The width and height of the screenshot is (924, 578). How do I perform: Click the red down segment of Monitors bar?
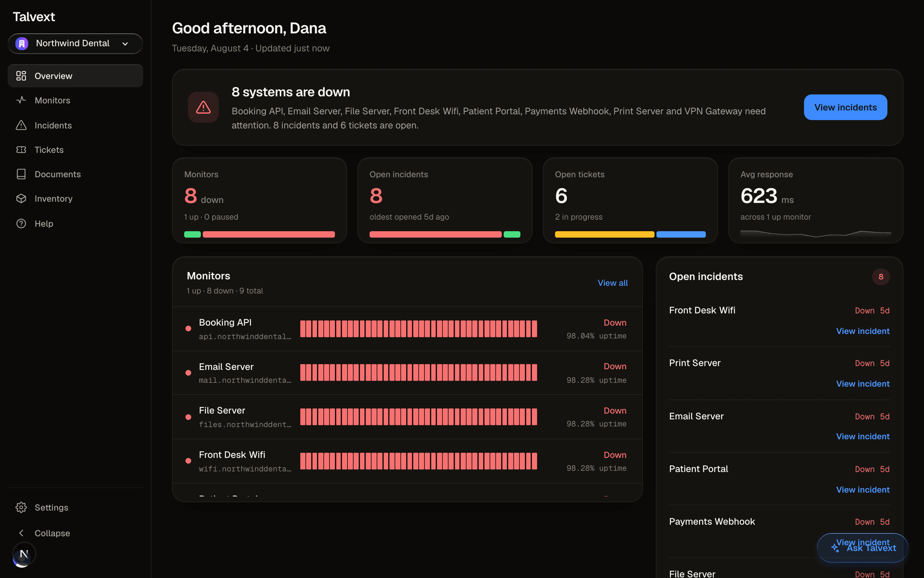[269, 234]
